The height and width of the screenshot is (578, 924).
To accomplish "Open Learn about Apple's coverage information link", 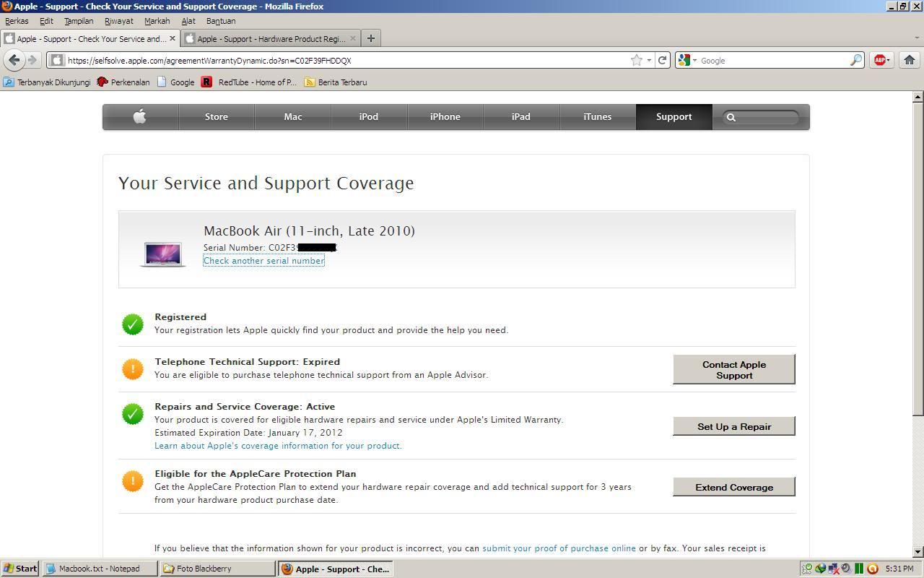I will pos(278,446).
